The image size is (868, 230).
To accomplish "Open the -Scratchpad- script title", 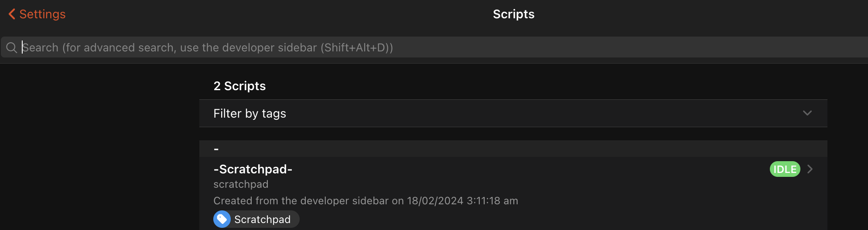I will (x=253, y=169).
